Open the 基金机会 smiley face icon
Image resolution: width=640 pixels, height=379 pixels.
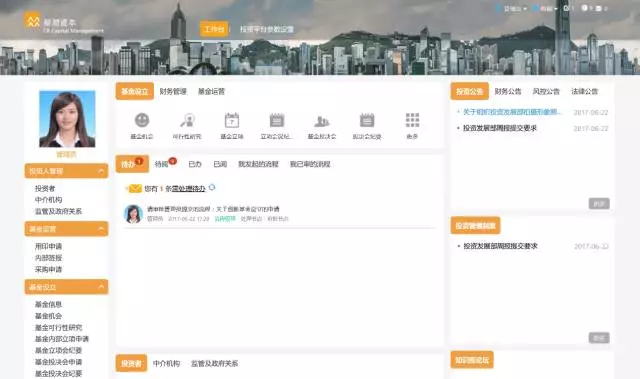(x=142, y=120)
